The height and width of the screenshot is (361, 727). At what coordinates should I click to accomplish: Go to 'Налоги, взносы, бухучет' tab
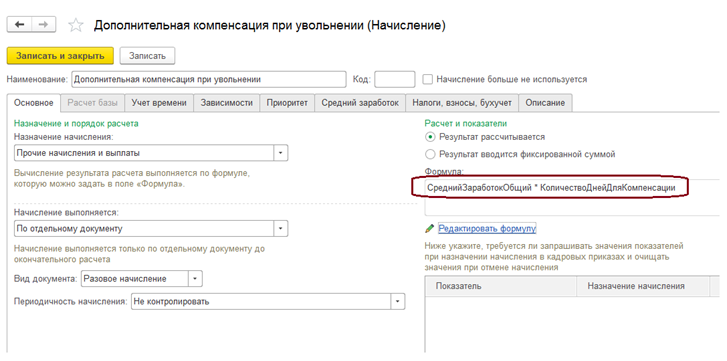(462, 103)
